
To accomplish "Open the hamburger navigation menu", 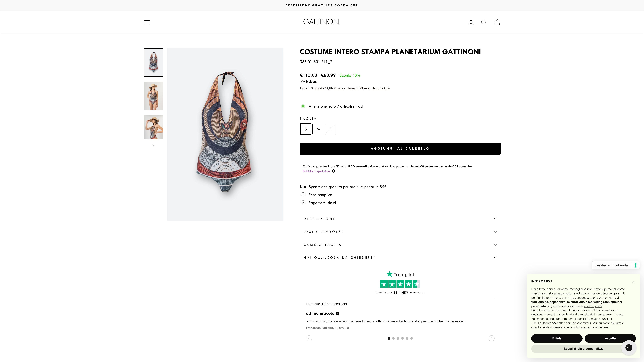I will coord(147,22).
